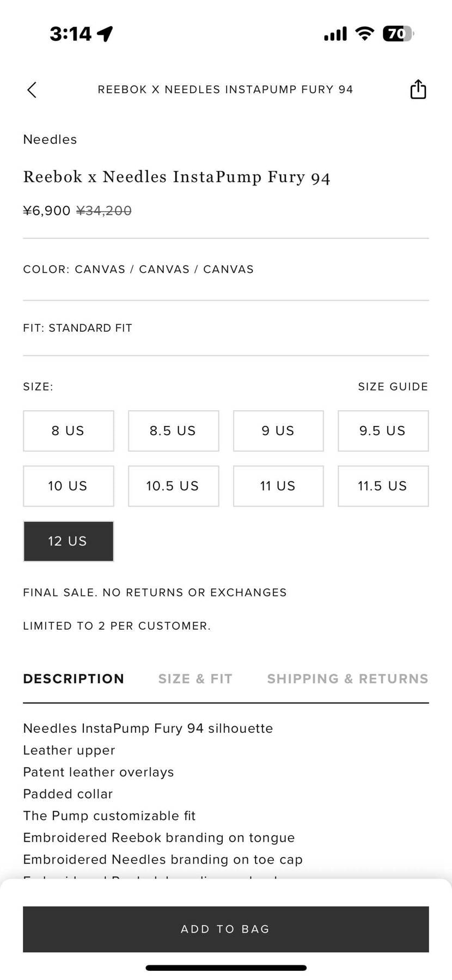Tap the location arrow in status bar

coord(105,34)
